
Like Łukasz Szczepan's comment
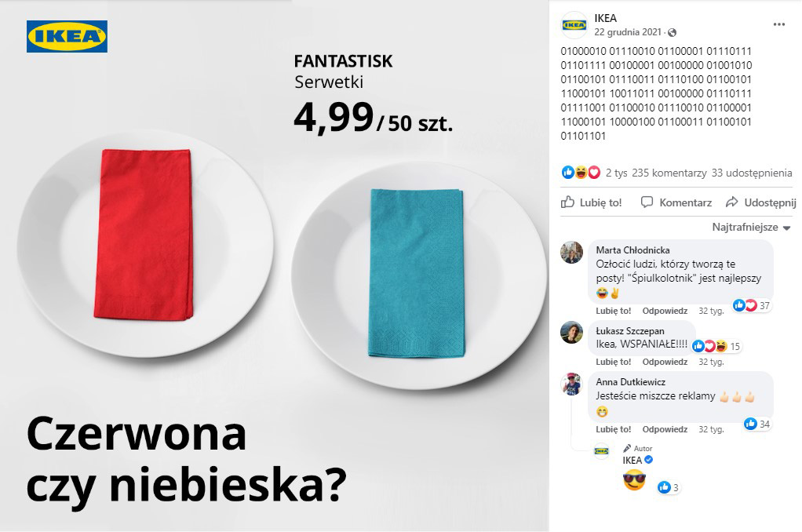[613, 363]
